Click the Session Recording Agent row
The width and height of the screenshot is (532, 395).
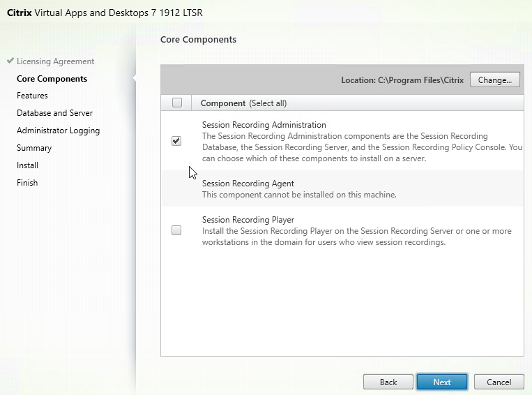[342, 188]
